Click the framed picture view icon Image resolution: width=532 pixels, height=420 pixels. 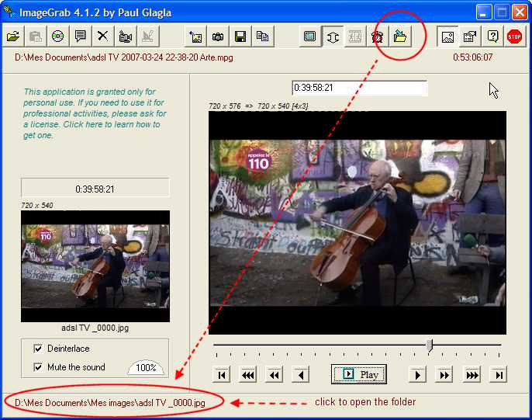(447, 36)
